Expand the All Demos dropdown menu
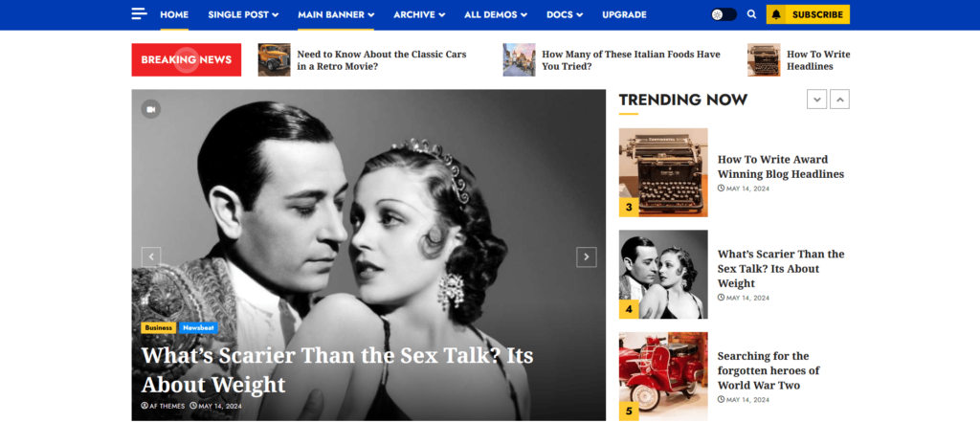 tap(496, 14)
